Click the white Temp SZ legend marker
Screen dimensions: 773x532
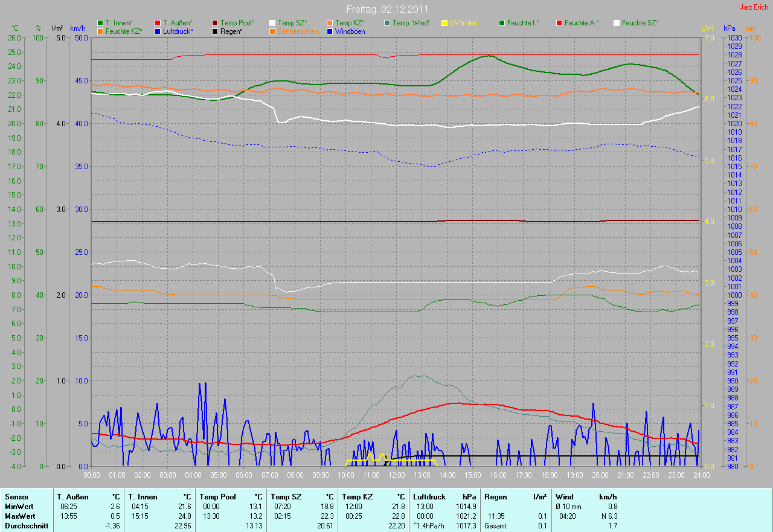[272, 23]
